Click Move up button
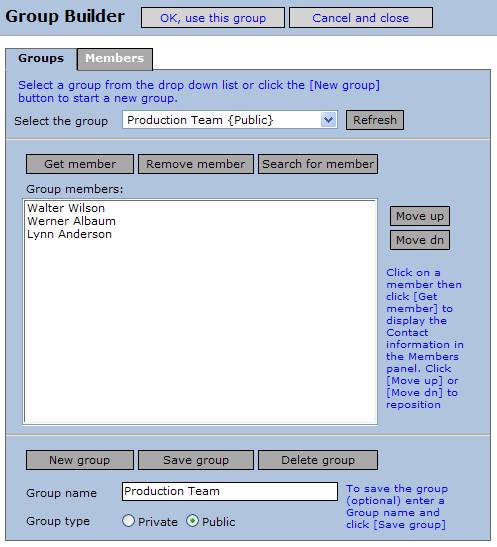This screenshot has height=547, width=497. (420, 216)
